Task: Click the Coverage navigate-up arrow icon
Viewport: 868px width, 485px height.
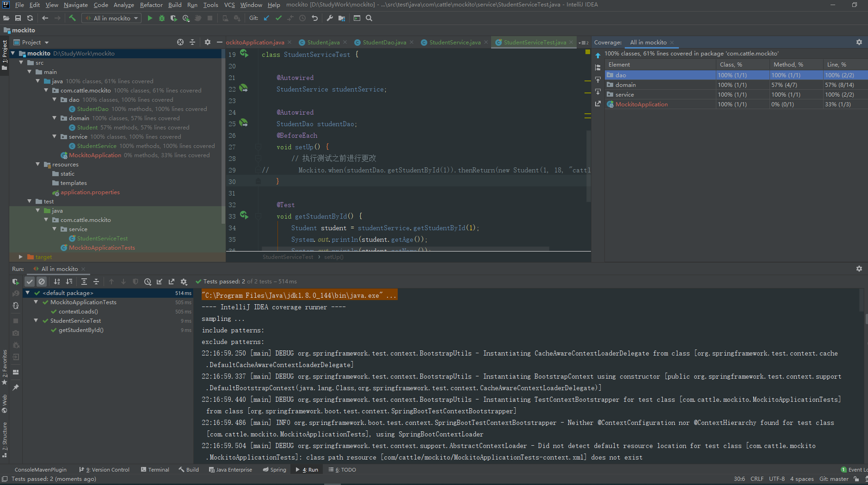Action: (x=598, y=55)
